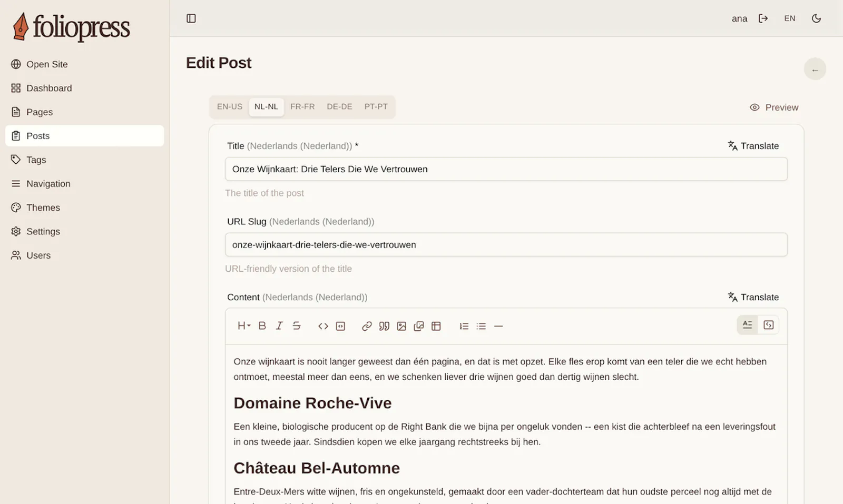Toggle bold formatting in content editor

pyautogui.click(x=262, y=326)
